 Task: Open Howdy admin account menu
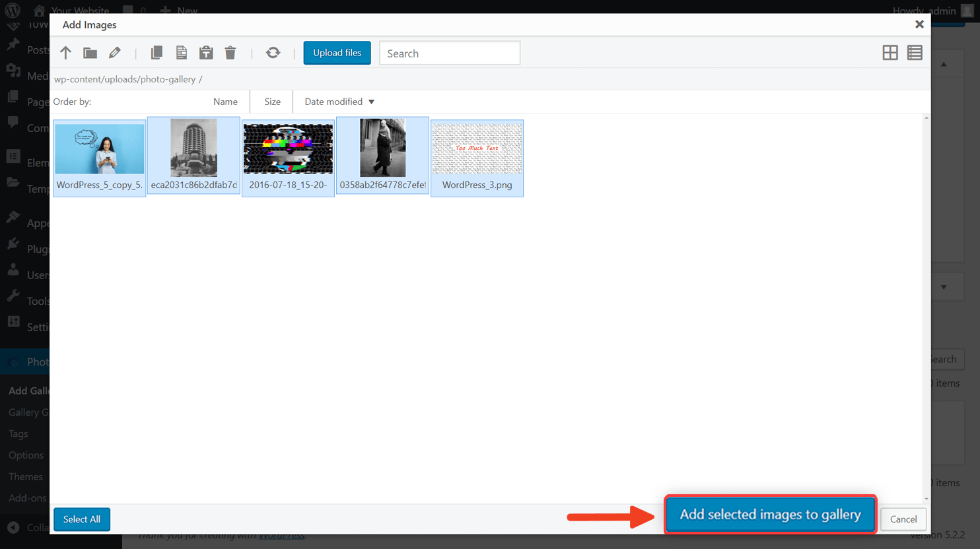932,11
